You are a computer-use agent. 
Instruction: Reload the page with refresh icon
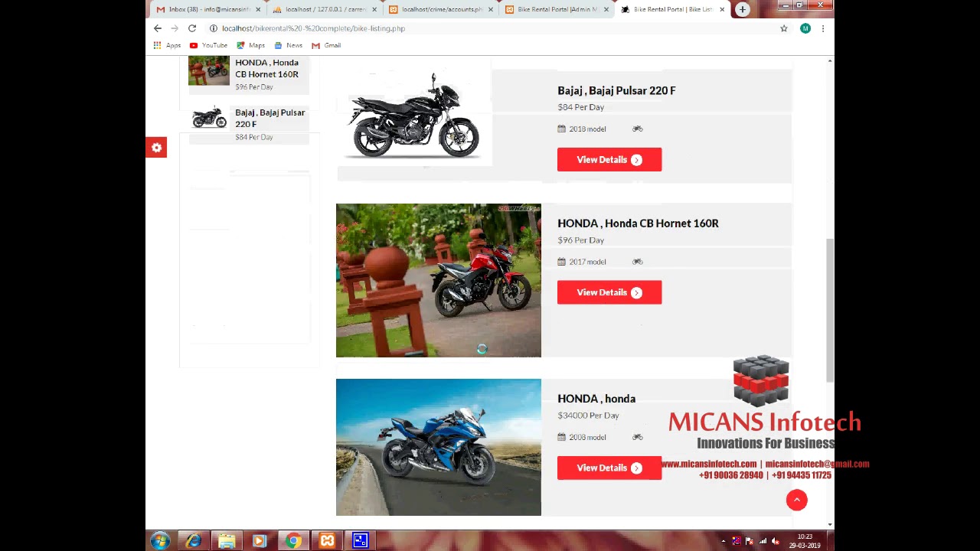click(192, 28)
